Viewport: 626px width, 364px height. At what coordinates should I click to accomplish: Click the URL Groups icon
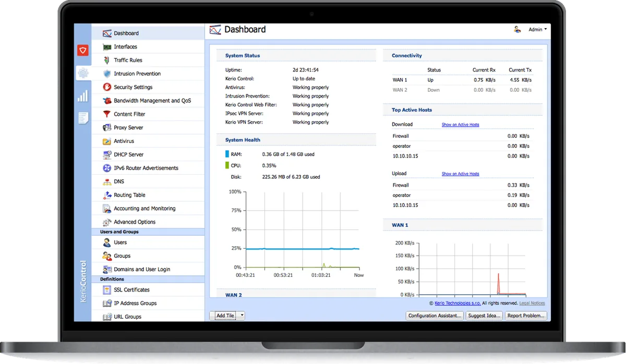click(x=107, y=317)
